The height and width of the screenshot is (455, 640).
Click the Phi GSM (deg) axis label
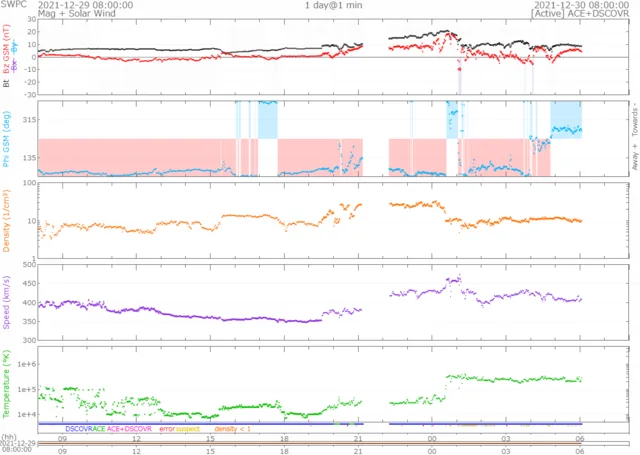coord(6,139)
